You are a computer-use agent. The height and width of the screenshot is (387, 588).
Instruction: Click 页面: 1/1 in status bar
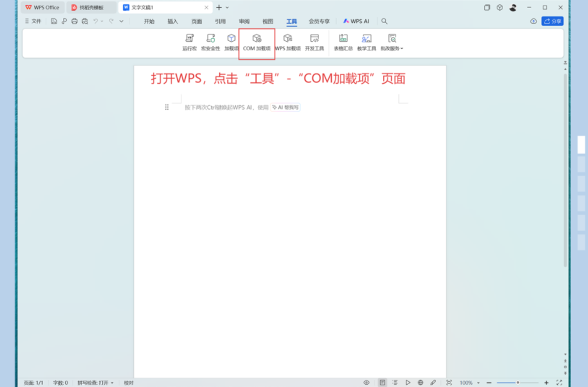tap(33, 383)
